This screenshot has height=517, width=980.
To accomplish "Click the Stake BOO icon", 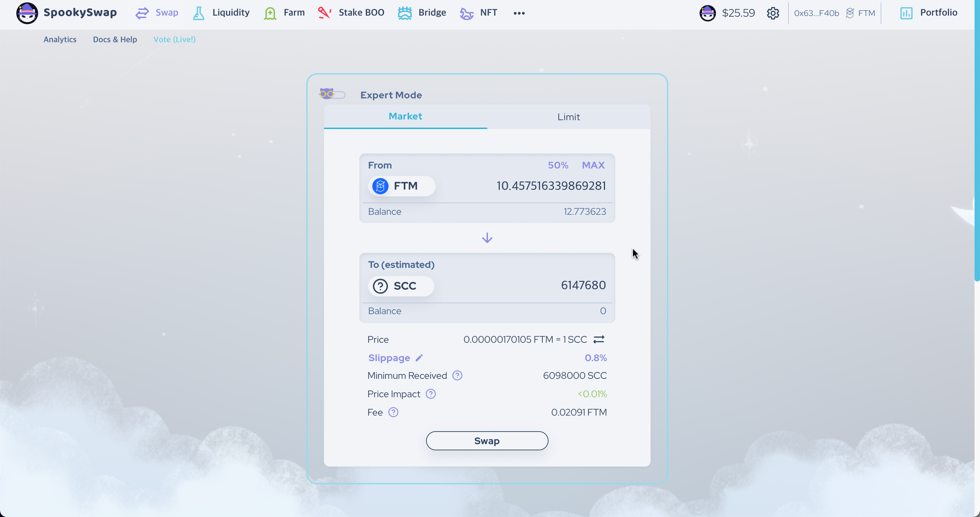I will click(x=324, y=13).
